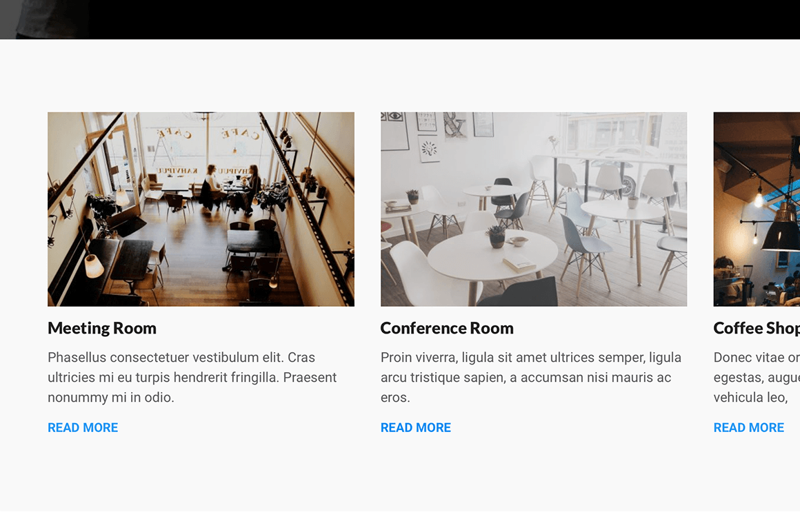Follow READ MORE under Coffee Shop

point(748,427)
